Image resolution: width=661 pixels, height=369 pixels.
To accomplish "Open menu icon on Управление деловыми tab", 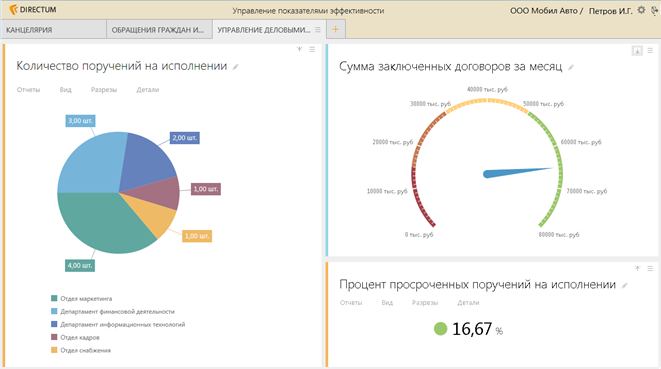I will click(317, 30).
